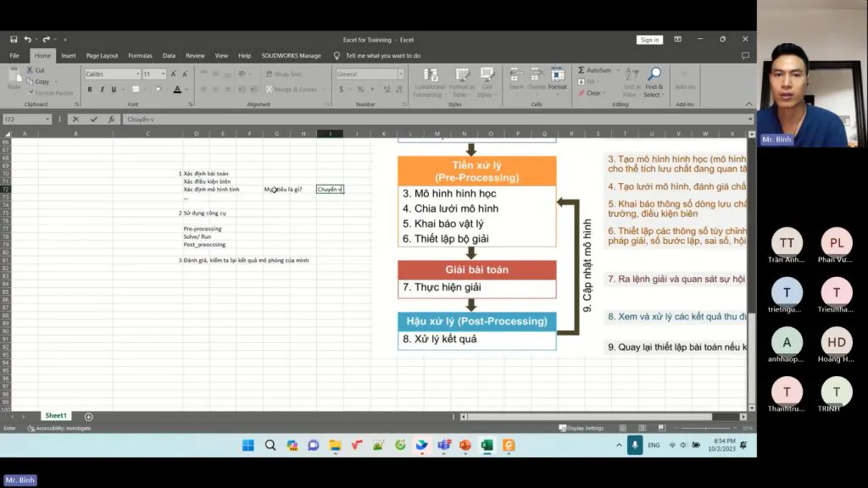
Task: Toggle Wrap Text
Action: point(283,74)
